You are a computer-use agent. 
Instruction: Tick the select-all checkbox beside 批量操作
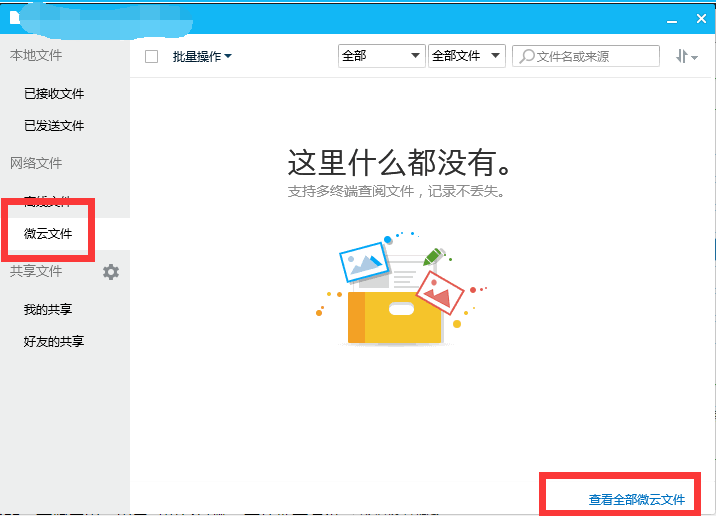click(152, 57)
